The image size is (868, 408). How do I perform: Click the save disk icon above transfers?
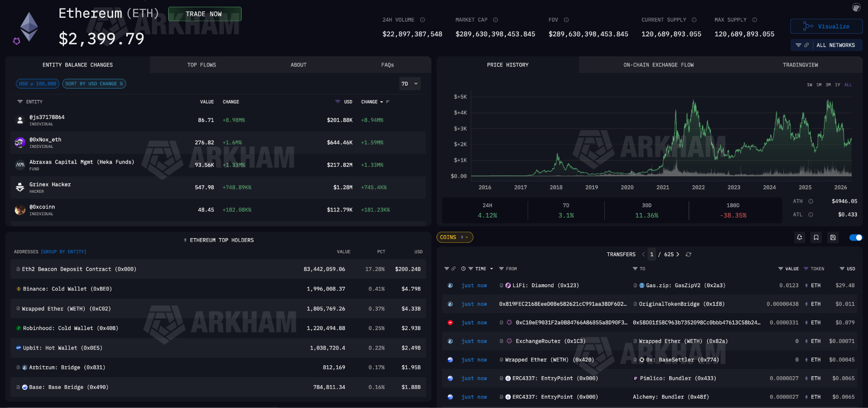tap(833, 237)
